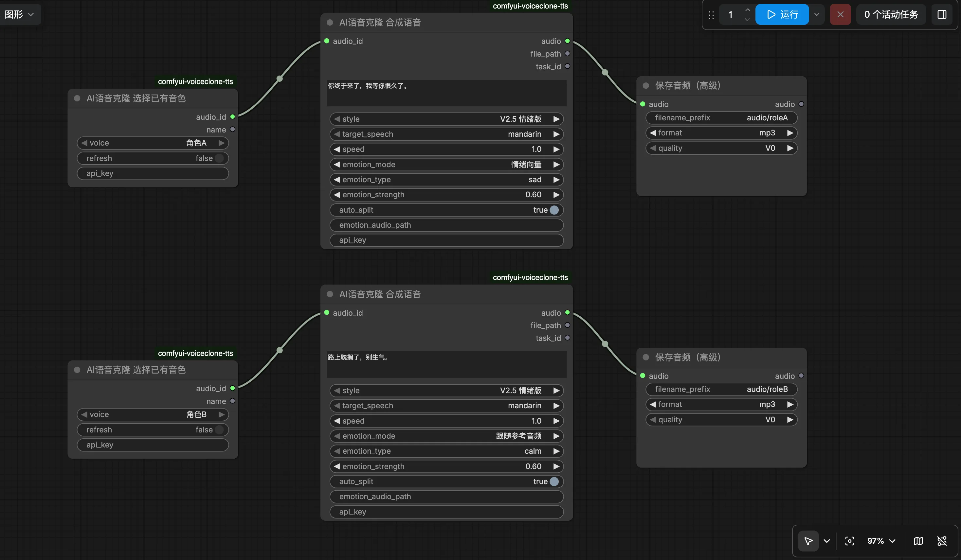
Task: Increase emotion_strength in the top node
Action: click(x=556, y=195)
